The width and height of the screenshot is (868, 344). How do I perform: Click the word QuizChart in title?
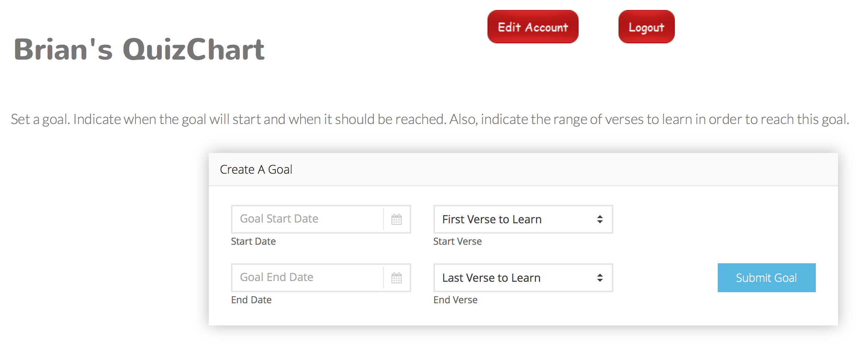(194, 50)
